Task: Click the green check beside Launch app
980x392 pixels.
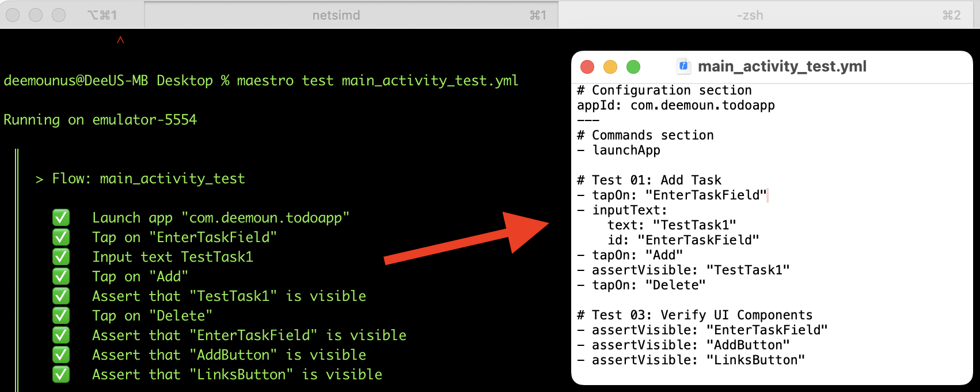Action: pos(61,218)
